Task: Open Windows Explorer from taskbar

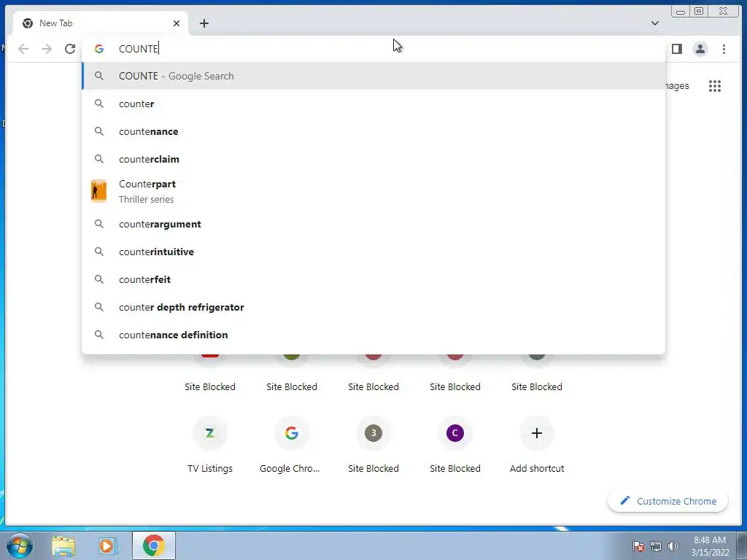Action: click(63, 546)
